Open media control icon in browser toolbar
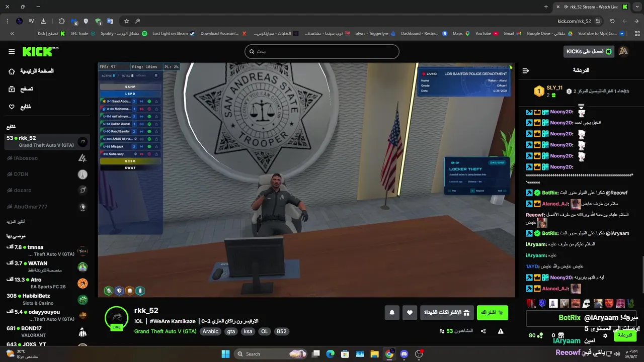Viewport: 644px width, 362px height. click(31, 21)
